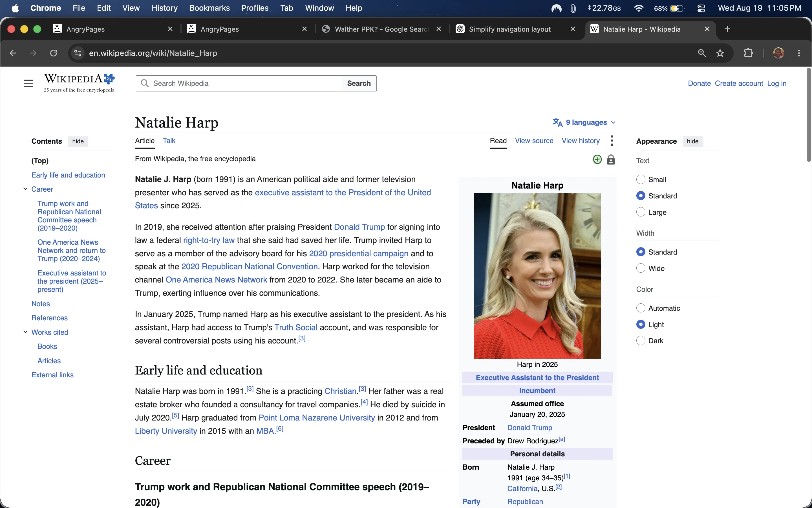Viewport: 812px width, 508px height.
Task: Open the article tools vertical dots menu
Action: click(x=612, y=141)
